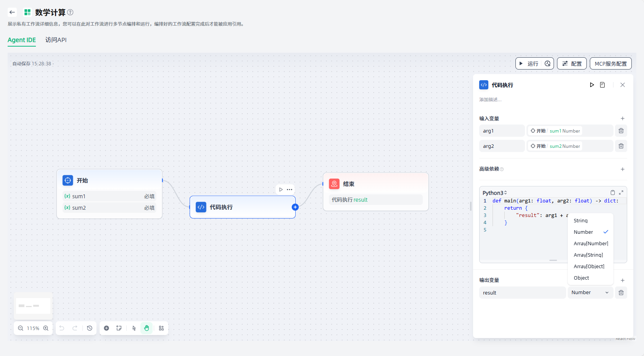
Task: Expand the code editor to fullscreen
Action: (x=621, y=193)
